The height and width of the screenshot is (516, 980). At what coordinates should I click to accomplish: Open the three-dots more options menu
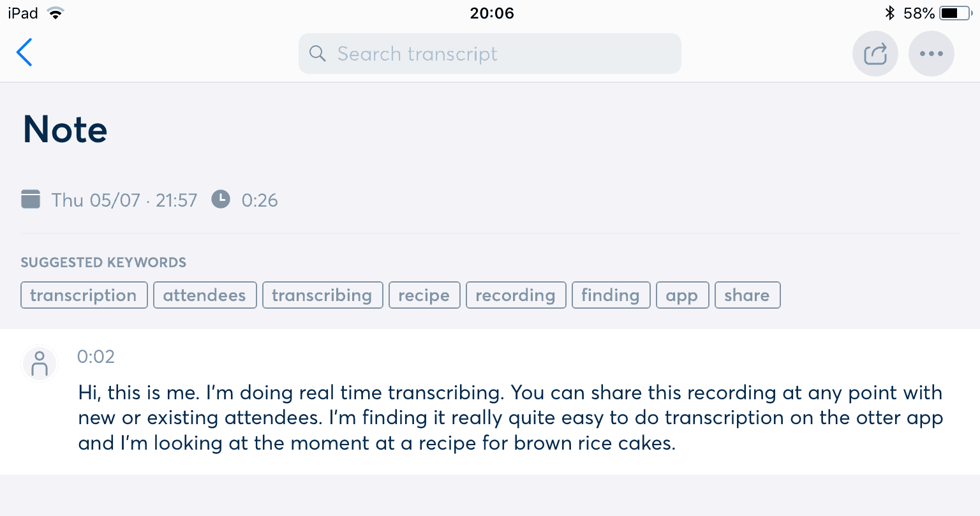(x=932, y=54)
